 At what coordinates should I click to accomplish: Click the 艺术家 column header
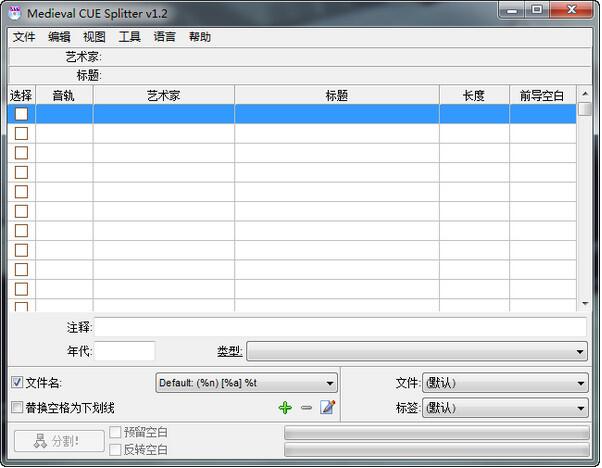pos(164,95)
